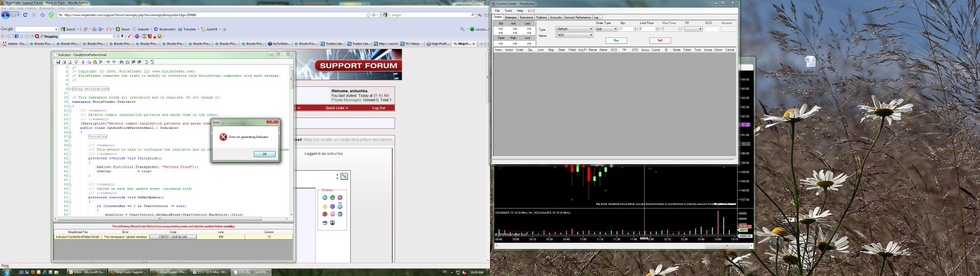The image size is (980, 276).
Task: Click the Cancel column header in orders grid
Action: click(x=729, y=50)
